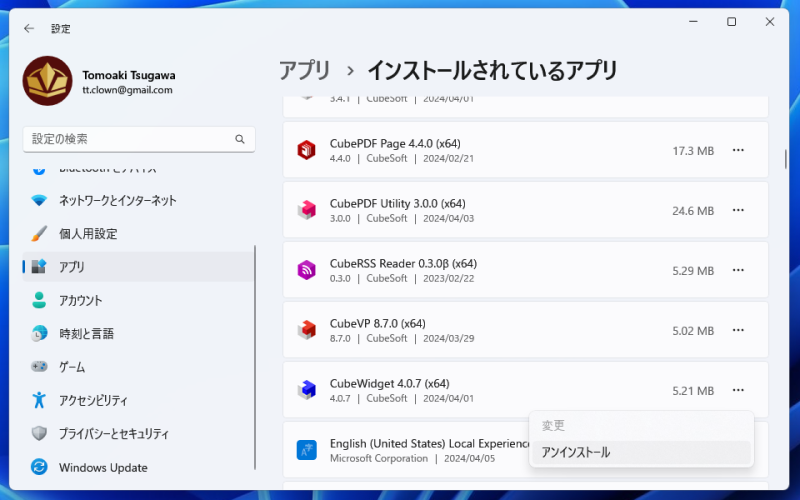
Task: Click インストールされているアプリ page heading
Action: [x=492, y=70]
